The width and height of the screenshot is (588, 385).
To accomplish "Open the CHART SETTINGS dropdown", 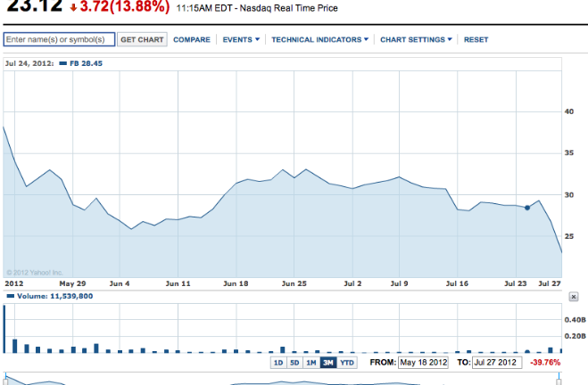I will pyautogui.click(x=416, y=40).
